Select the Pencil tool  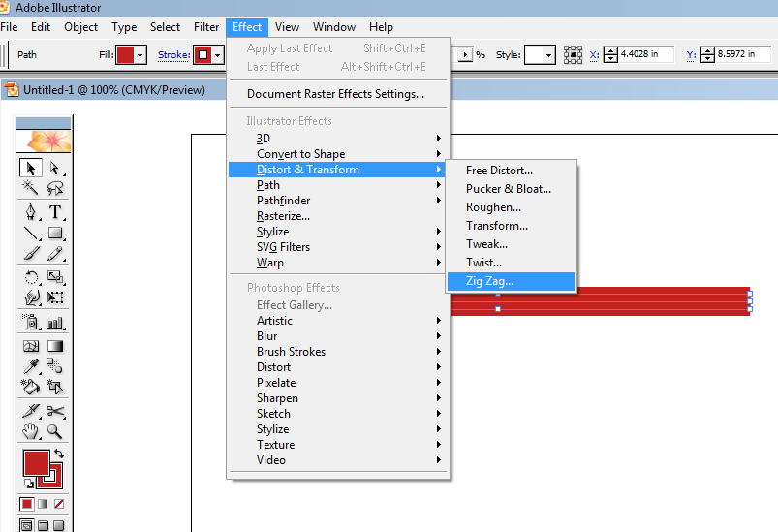[x=55, y=253]
